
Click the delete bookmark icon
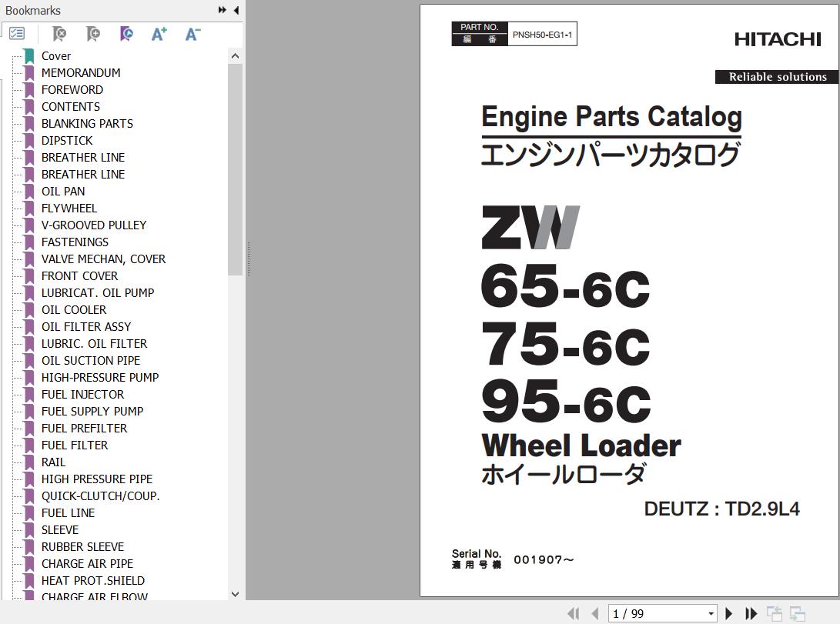59,34
